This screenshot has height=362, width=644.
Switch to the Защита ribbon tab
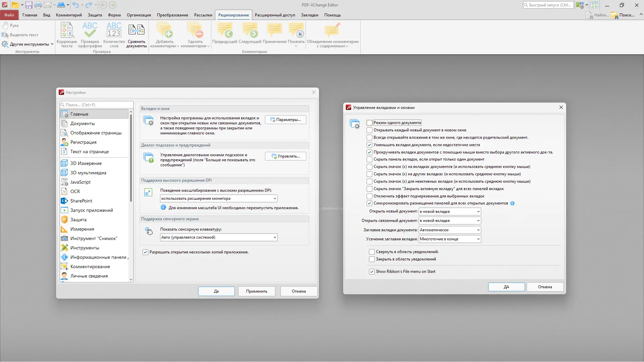(x=95, y=15)
